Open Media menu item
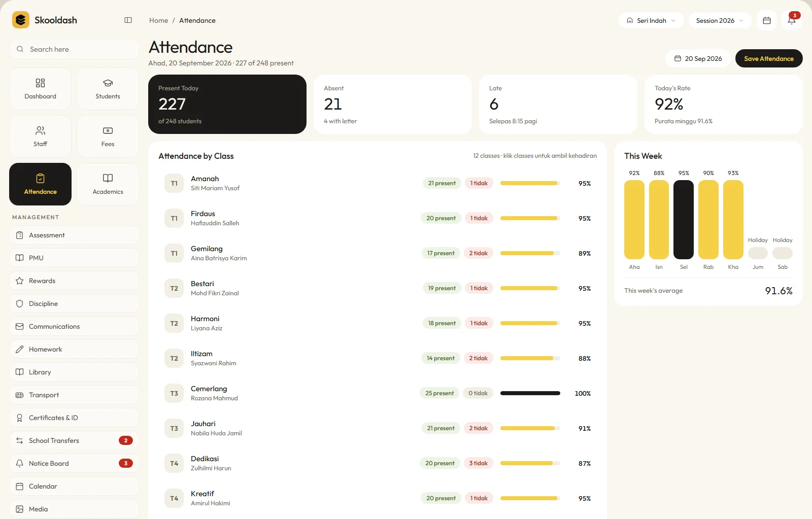 74,509
